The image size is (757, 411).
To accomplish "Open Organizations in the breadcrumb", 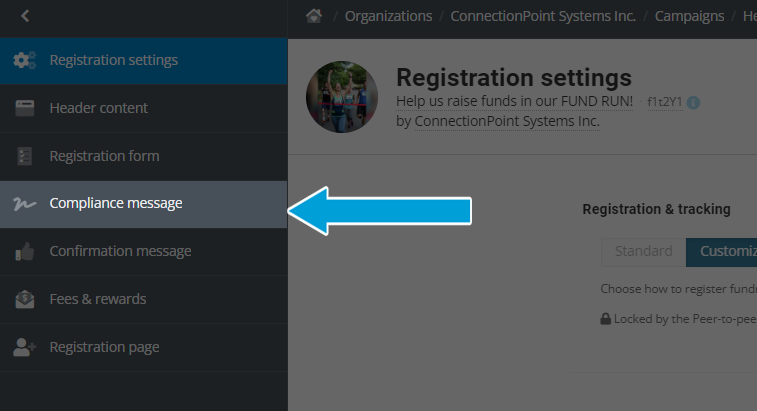I will 389,16.
